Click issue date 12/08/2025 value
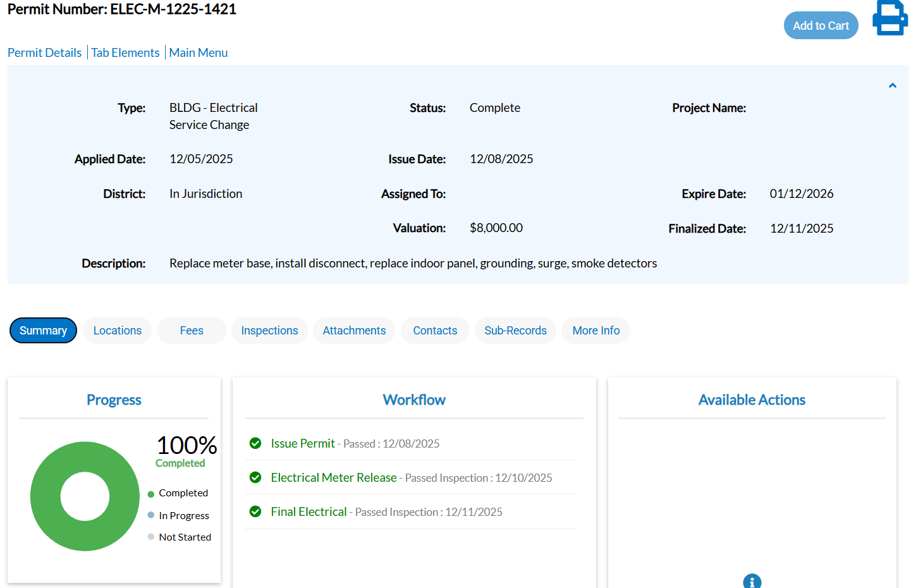The height and width of the screenshot is (588, 911). pos(501,159)
